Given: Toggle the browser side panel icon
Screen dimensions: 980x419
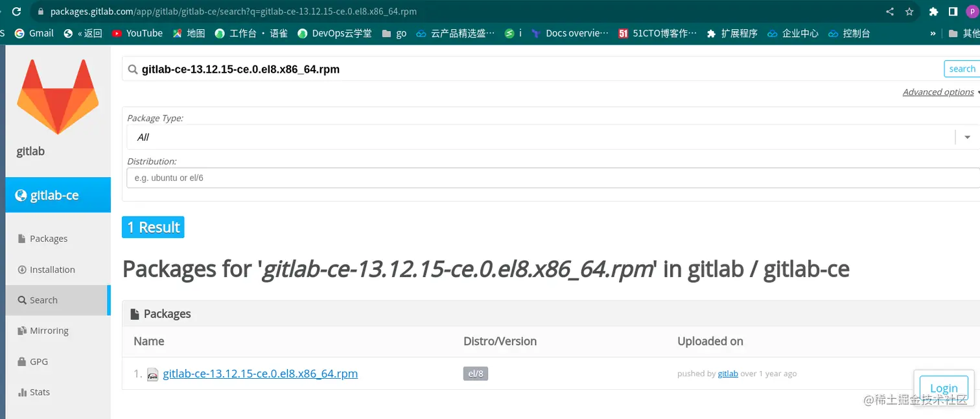Looking at the screenshot, I should point(953,11).
